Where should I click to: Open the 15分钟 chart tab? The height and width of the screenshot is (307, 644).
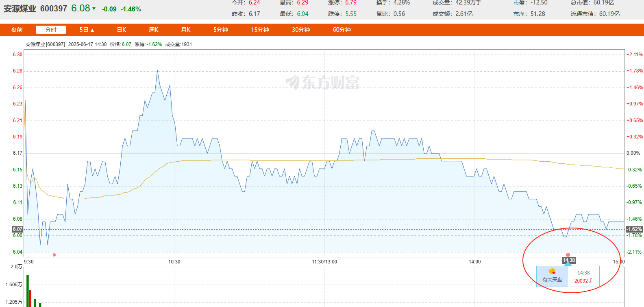[260, 30]
